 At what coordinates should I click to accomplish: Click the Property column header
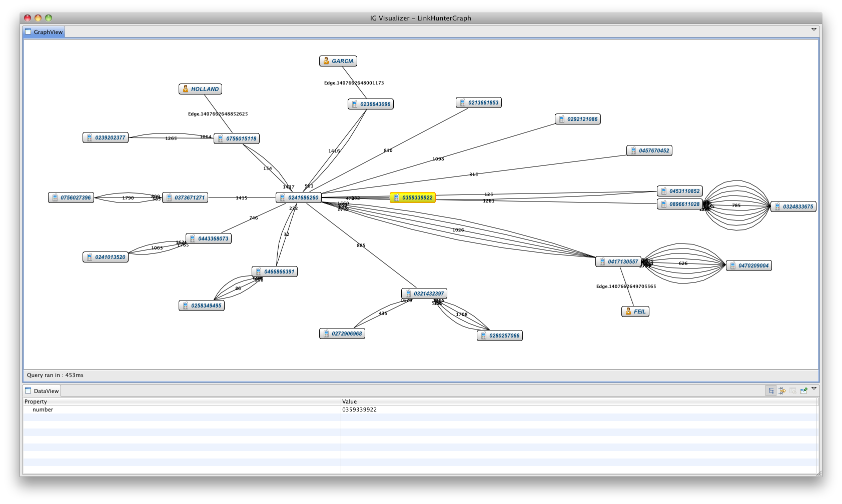pos(182,401)
